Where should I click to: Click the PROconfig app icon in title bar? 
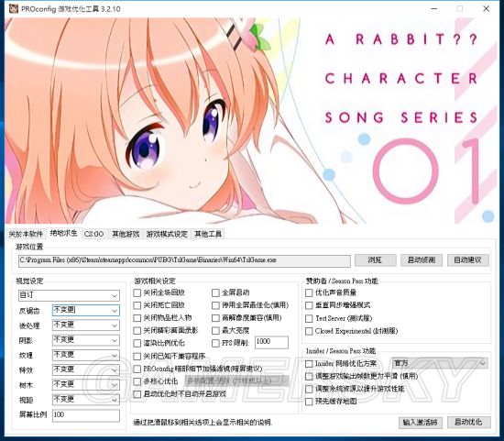[13, 8]
